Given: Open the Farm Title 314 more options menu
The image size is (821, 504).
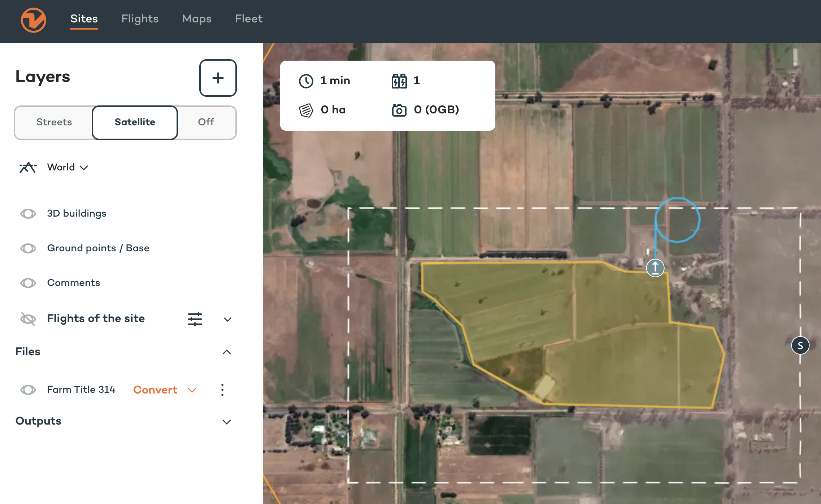Looking at the screenshot, I should point(222,390).
